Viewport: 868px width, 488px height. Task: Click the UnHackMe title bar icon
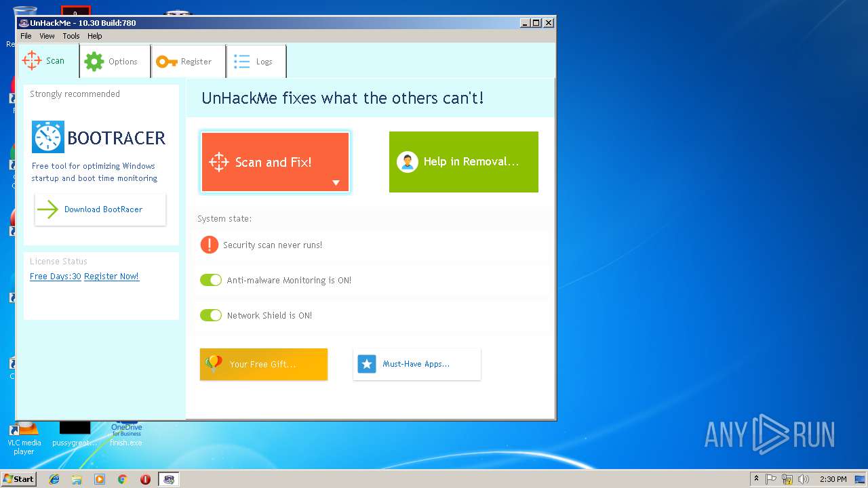(x=24, y=23)
